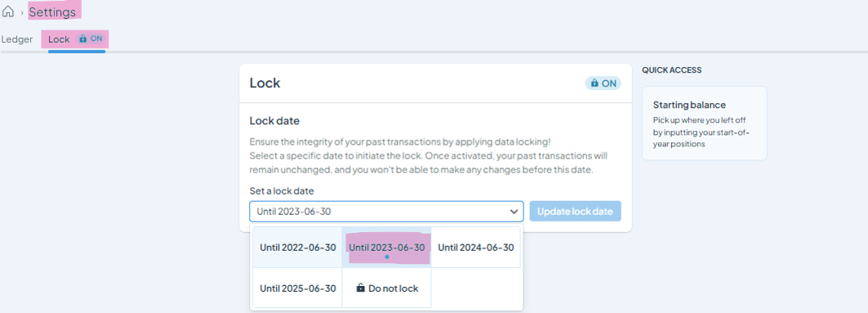This screenshot has height=313, width=868.
Task: Click the padlock icon in the Lock tab
Action: tap(83, 38)
